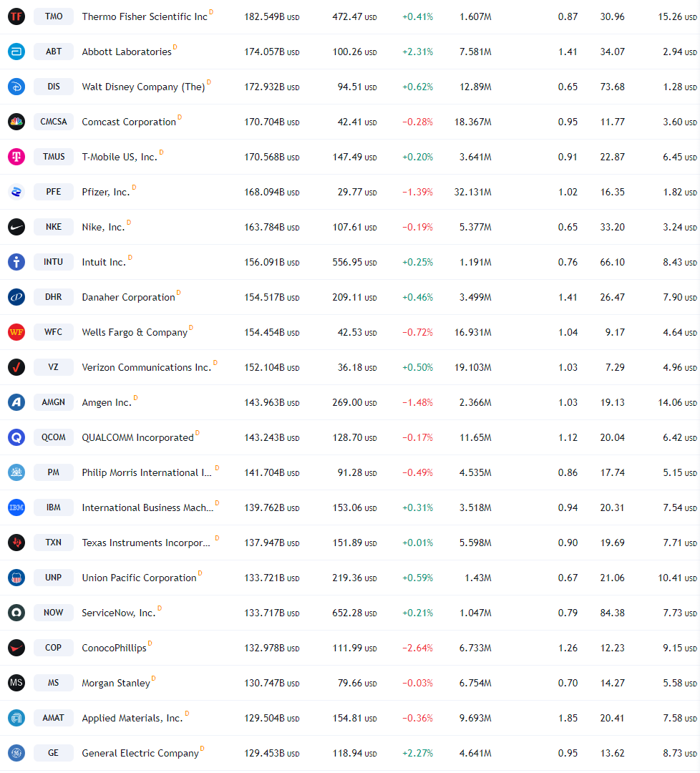
Task: Open the Danaher Corporation company link
Action: (x=128, y=297)
